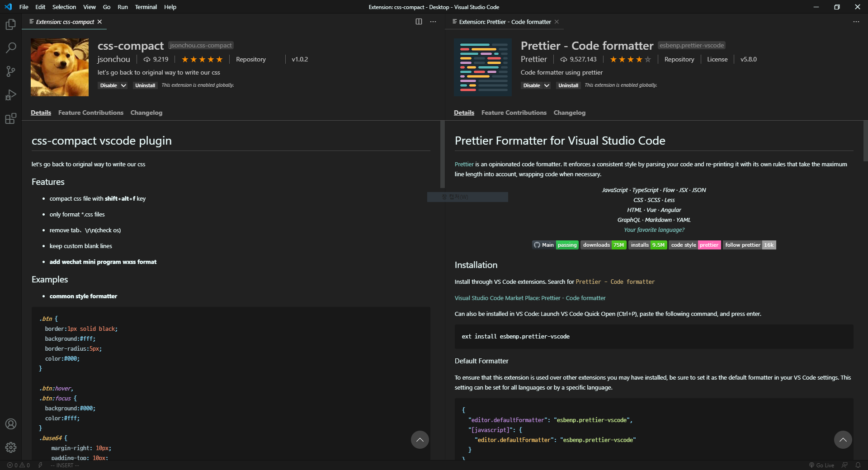Select css-compact Details tab

pos(41,113)
